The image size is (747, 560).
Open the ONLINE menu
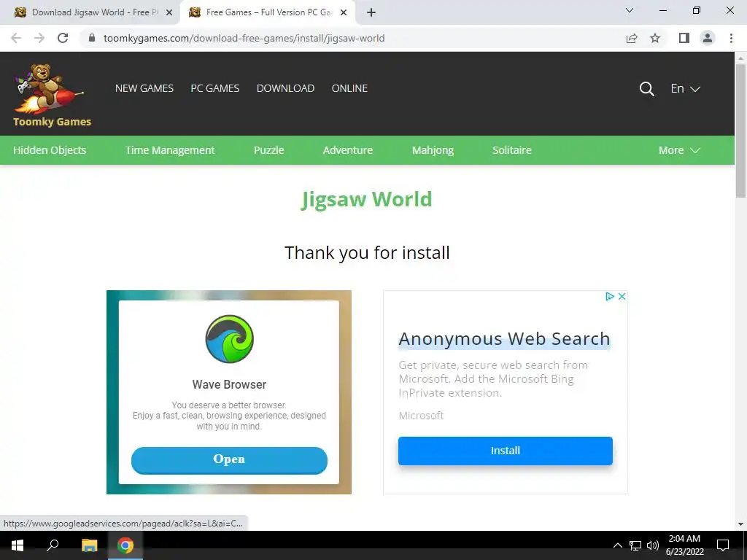coord(349,88)
